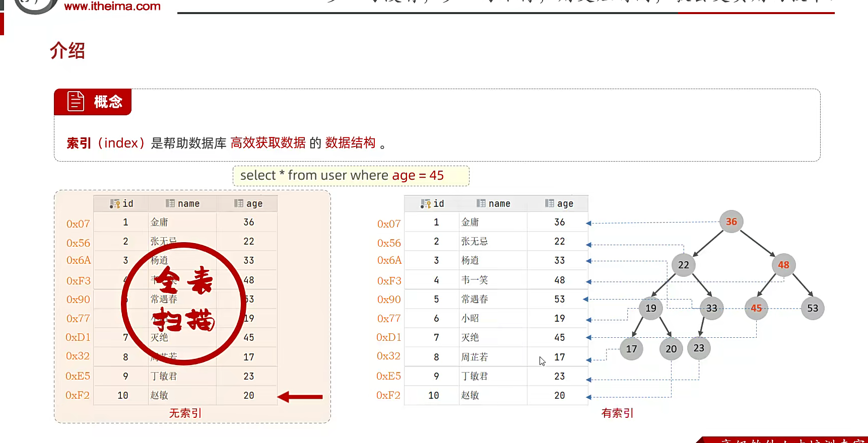Click age cell 36 in the 有索引 table row 1
868x443 pixels.
(x=560, y=222)
